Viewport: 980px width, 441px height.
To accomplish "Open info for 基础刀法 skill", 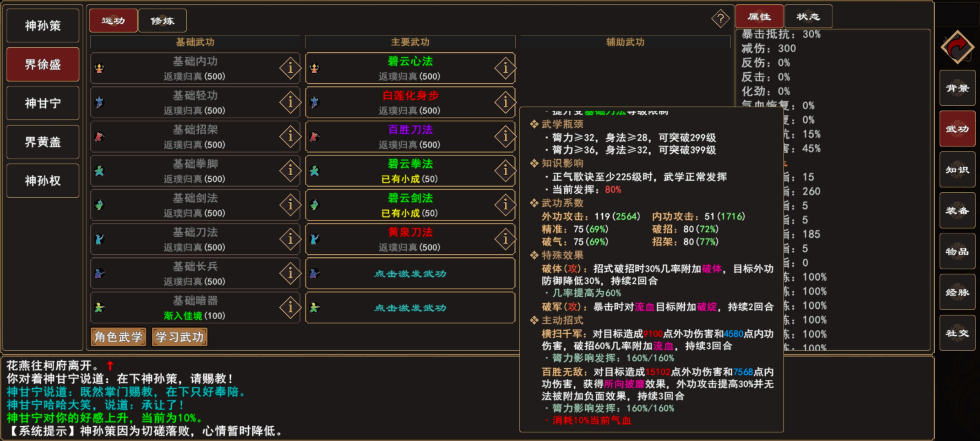I will point(290,239).
